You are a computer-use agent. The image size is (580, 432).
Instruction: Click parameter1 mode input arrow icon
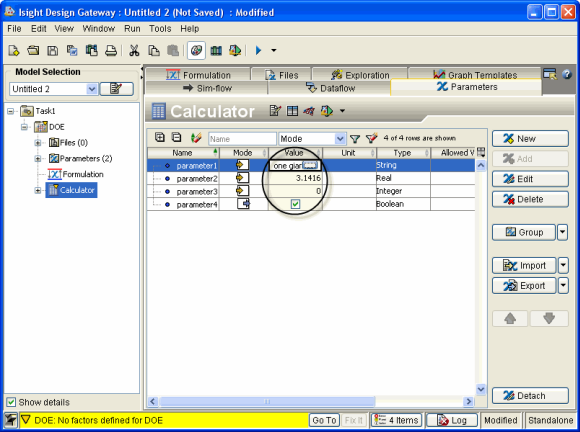pyautogui.click(x=243, y=165)
